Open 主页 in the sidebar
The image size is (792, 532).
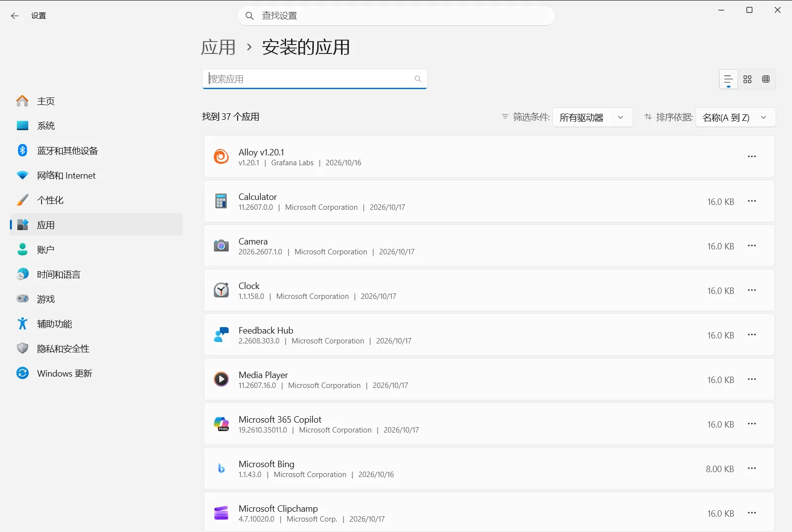[x=96, y=101]
